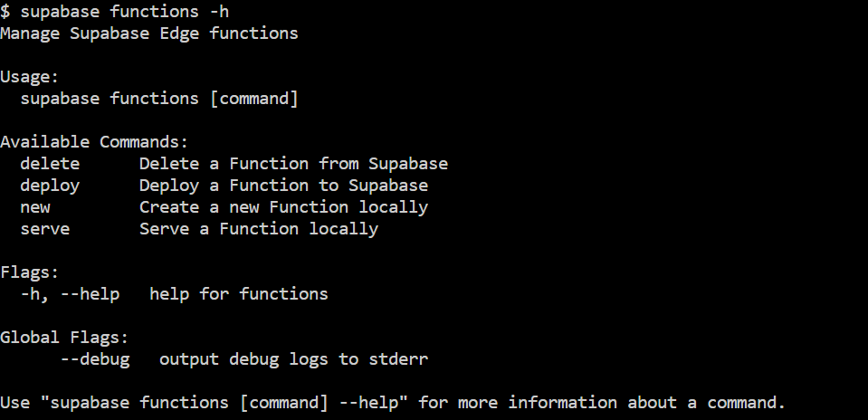Viewport: 868px width, 420px height.
Task: Click the 'supabase functions [command]' usage line
Action: click(x=159, y=99)
